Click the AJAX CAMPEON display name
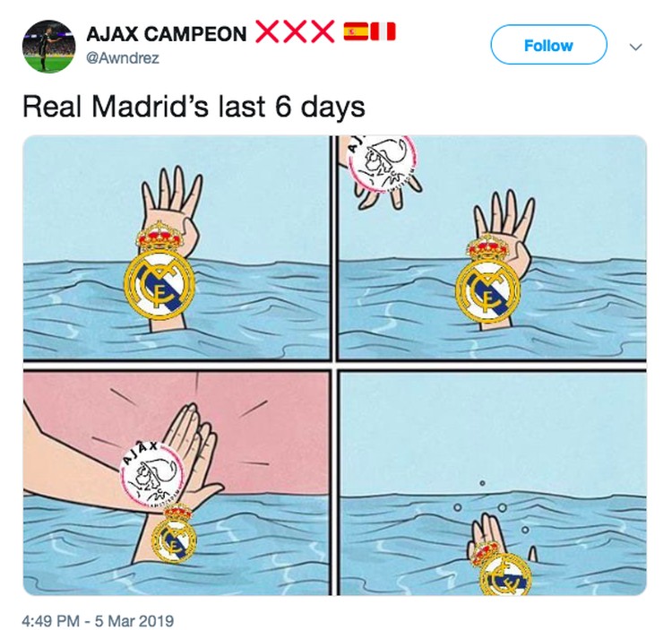 (x=167, y=34)
